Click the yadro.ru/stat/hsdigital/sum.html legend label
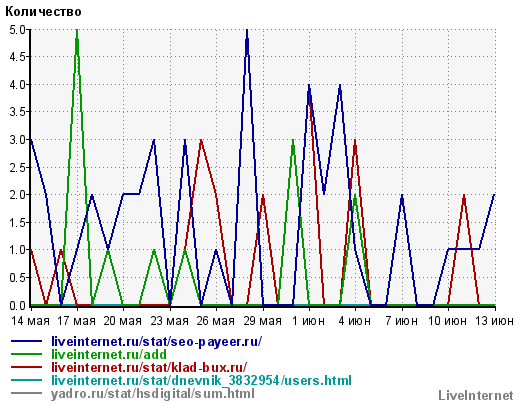Image resolution: width=520 pixels, height=405 pixels. 153,394
